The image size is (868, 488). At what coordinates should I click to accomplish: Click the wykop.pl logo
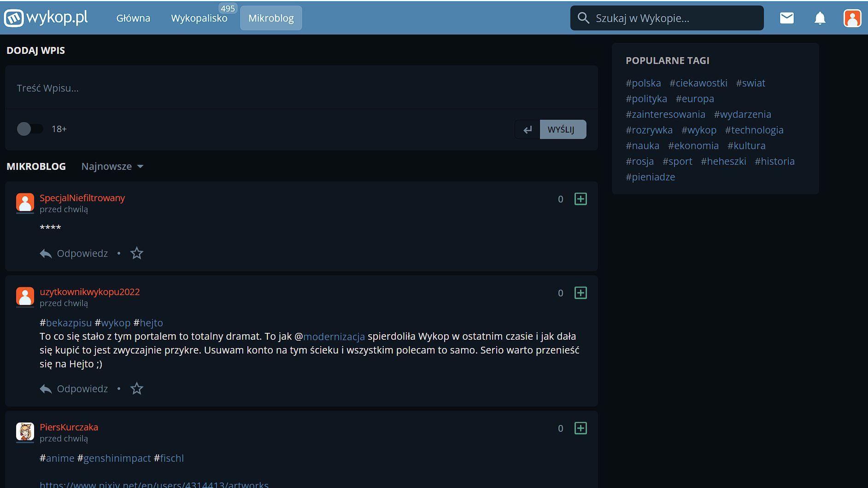coord(46,18)
